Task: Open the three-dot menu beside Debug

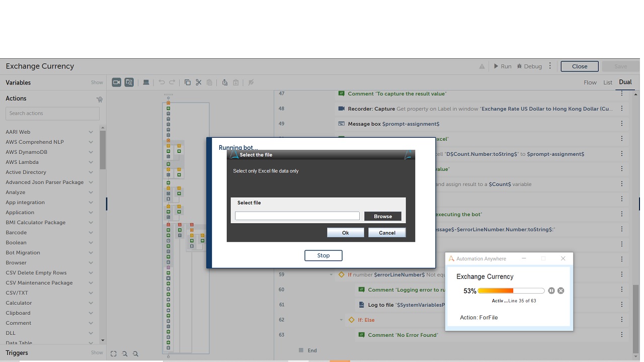Action: coord(550,66)
